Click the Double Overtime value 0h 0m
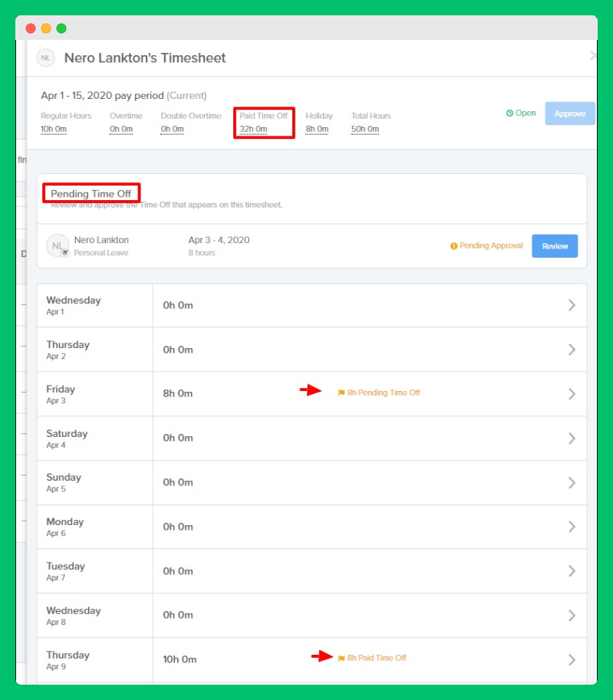This screenshot has width=613, height=700. (x=173, y=129)
